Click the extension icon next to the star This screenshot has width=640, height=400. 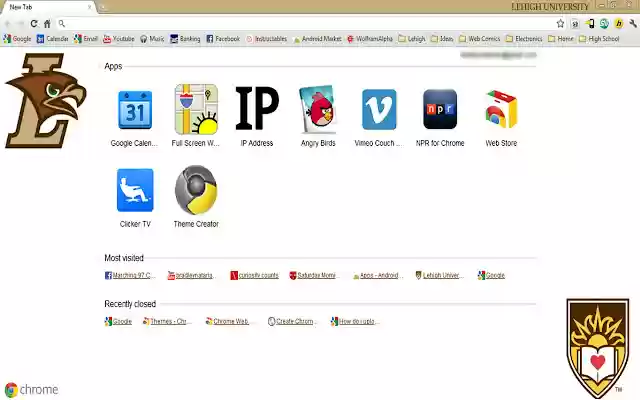pos(575,24)
